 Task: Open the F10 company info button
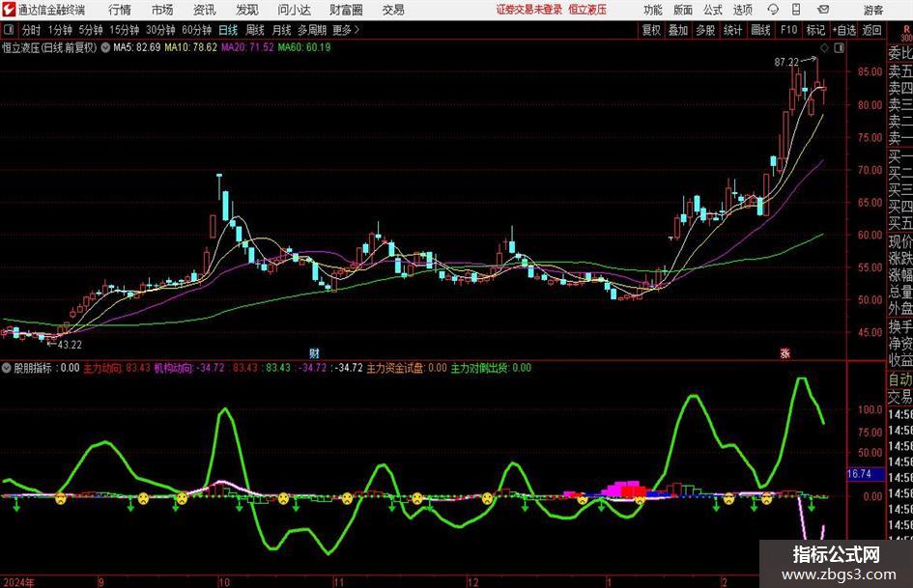tap(789, 30)
